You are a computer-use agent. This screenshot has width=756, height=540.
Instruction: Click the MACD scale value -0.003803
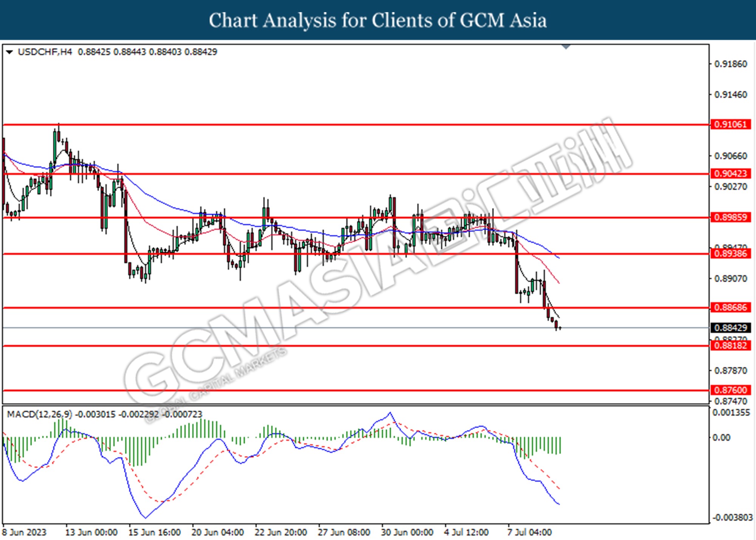(x=732, y=517)
